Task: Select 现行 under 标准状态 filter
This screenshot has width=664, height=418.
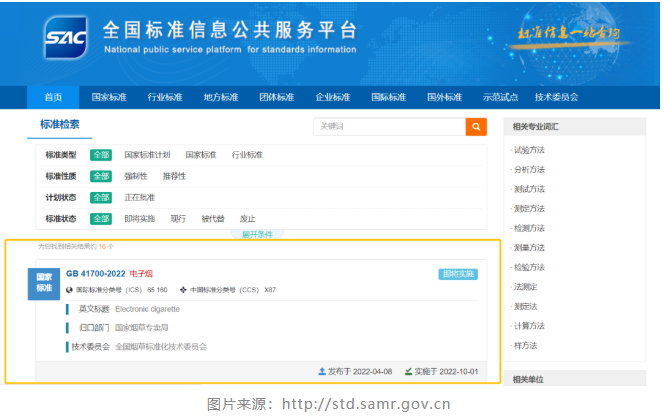Action: click(x=178, y=218)
